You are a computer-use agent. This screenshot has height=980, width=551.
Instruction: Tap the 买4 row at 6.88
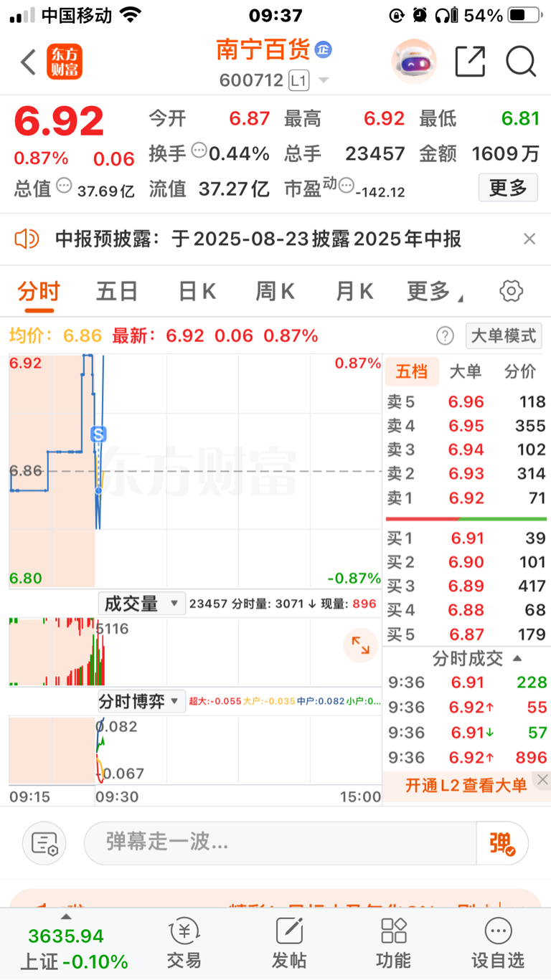click(x=466, y=610)
